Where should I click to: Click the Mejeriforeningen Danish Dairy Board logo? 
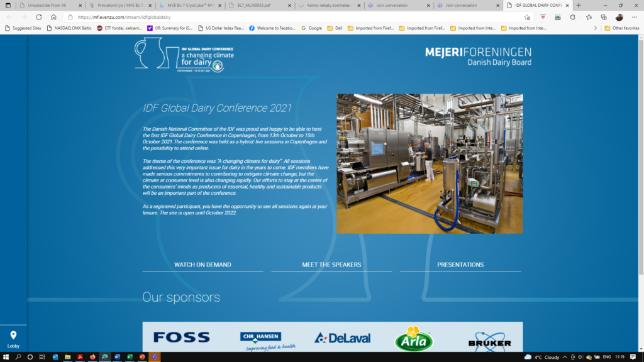coord(478,57)
